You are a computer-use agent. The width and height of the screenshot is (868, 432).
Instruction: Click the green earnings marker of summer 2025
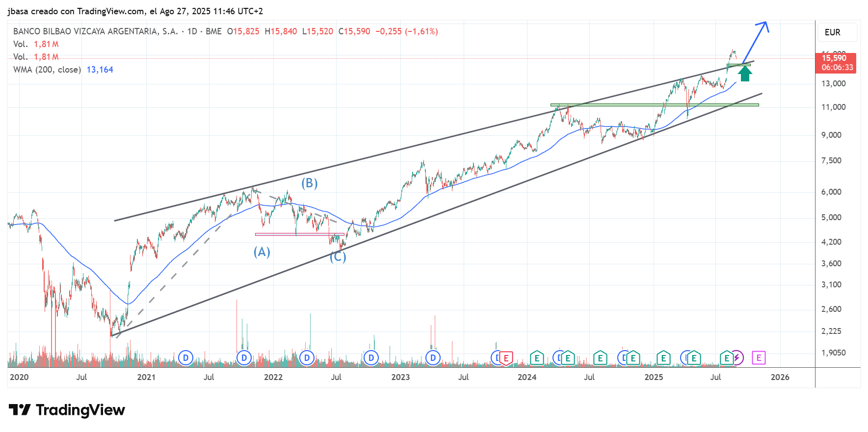727,358
